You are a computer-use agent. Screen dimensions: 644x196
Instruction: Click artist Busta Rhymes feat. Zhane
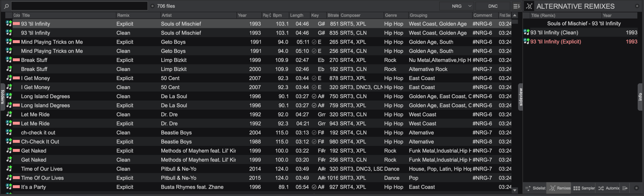click(192, 187)
